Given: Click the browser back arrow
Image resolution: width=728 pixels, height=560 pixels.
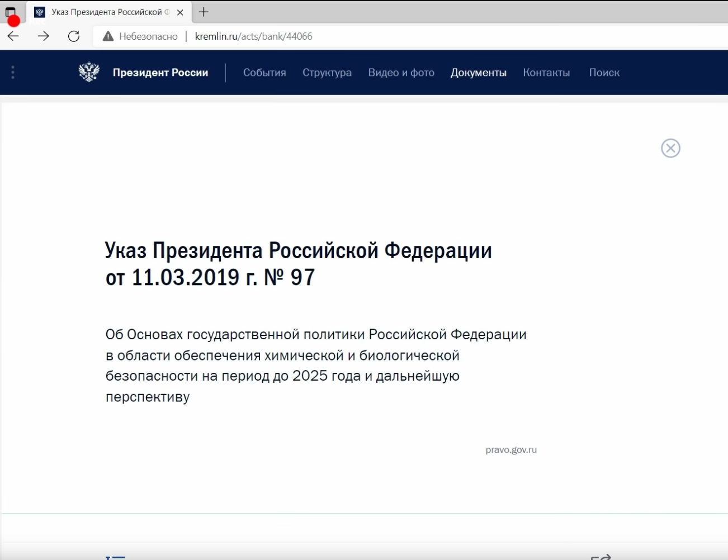Looking at the screenshot, I should [13, 36].
